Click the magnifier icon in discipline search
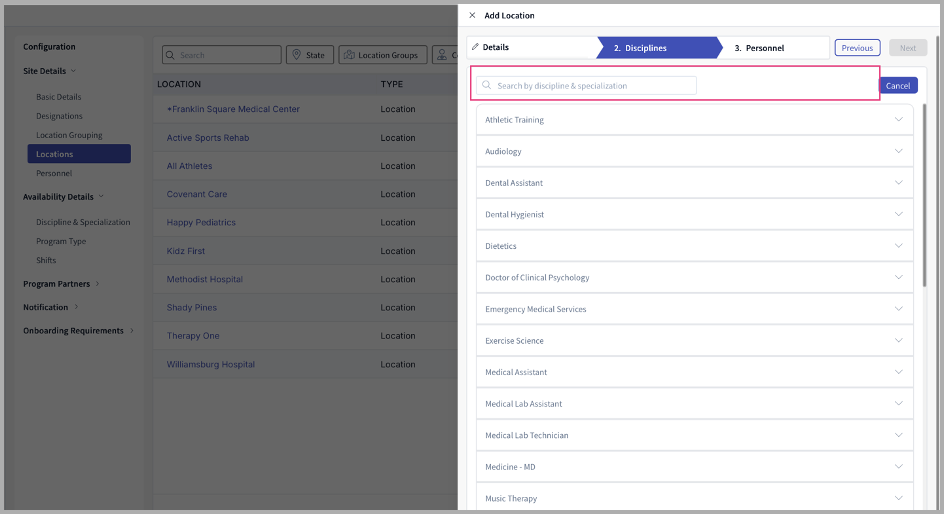This screenshot has height=514, width=944. (487, 86)
